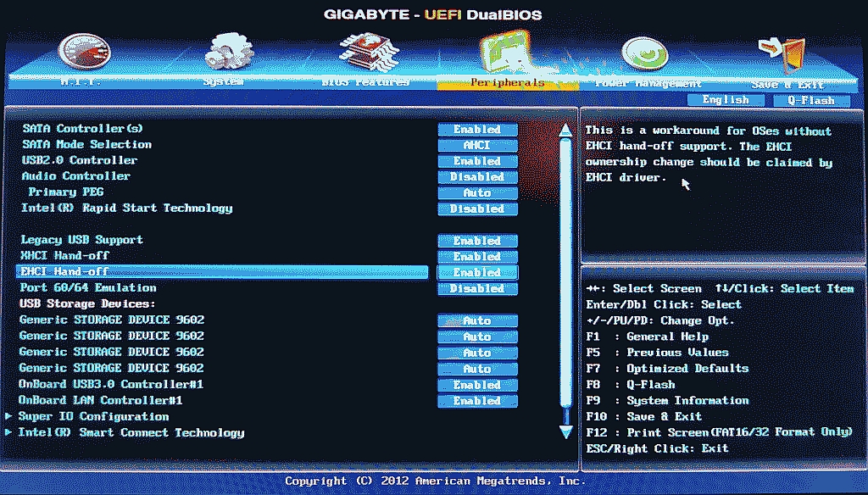Viewport: 868px width, 495px height.
Task: Open the M.I.T. speedometer icon
Action: click(84, 52)
